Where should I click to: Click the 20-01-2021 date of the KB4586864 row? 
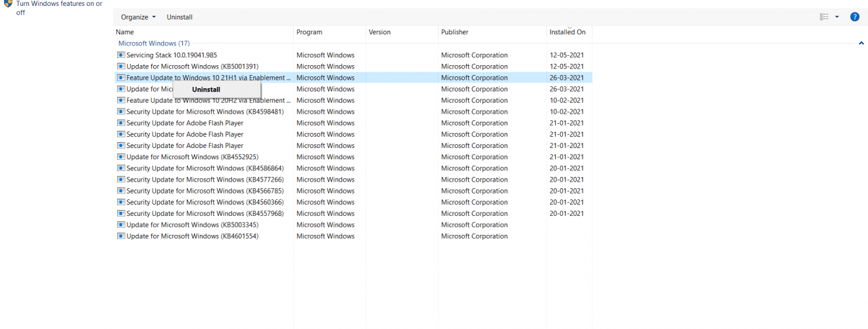(567, 168)
